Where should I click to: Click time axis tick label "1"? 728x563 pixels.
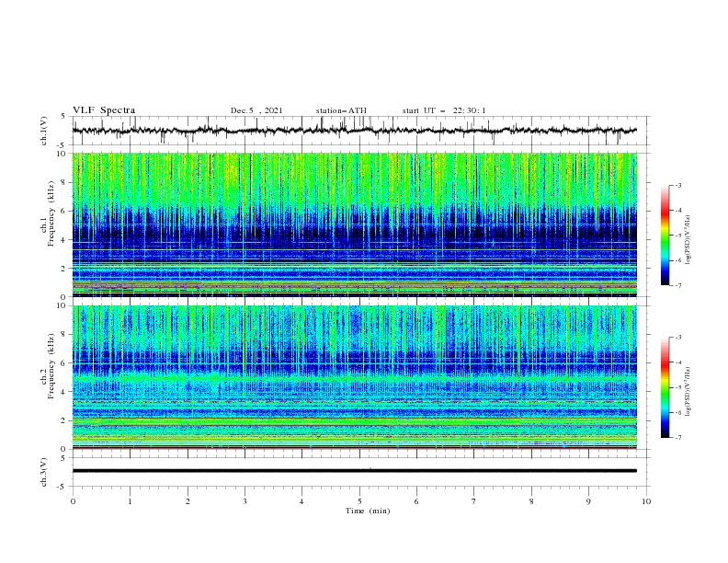click(130, 501)
